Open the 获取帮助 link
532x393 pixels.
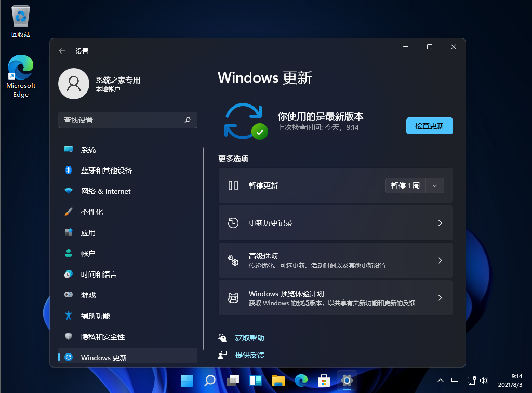pos(249,338)
